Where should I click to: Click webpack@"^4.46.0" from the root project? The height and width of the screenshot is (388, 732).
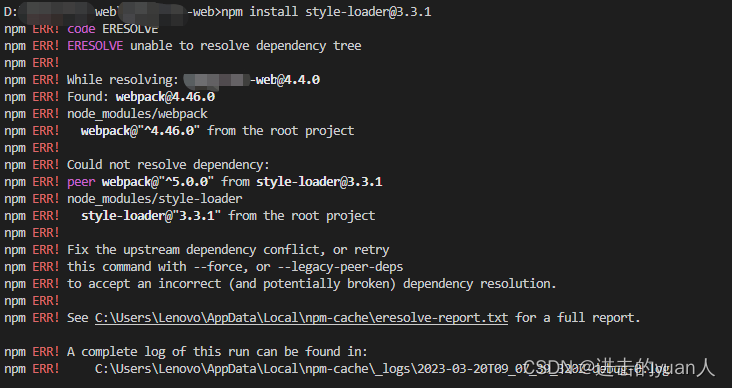[218, 131]
